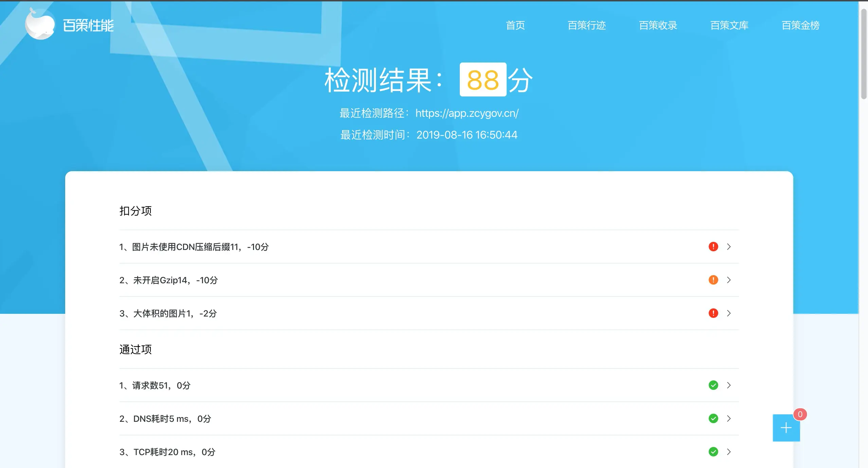This screenshot has height=468, width=868.
Task: Click the page vertical scrollbar thumb
Action: click(x=864, y=54)
